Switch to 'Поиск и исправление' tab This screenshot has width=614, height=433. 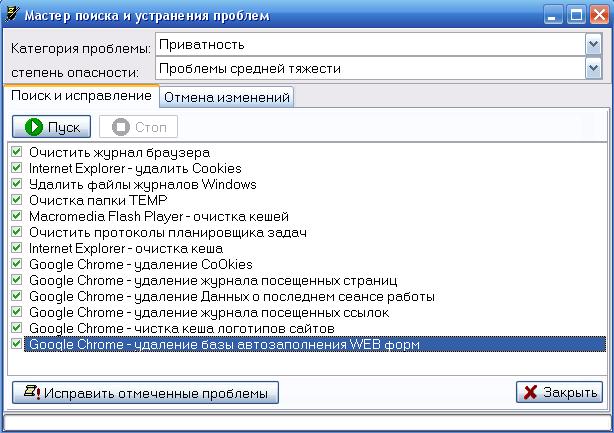click(x=81, y=96)
